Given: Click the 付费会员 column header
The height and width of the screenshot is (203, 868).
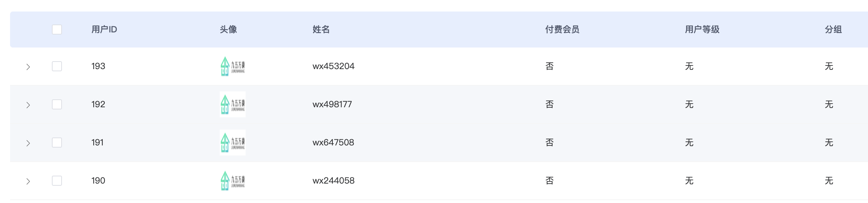Looking at the screenshot, I should click(x=562, y=30).
